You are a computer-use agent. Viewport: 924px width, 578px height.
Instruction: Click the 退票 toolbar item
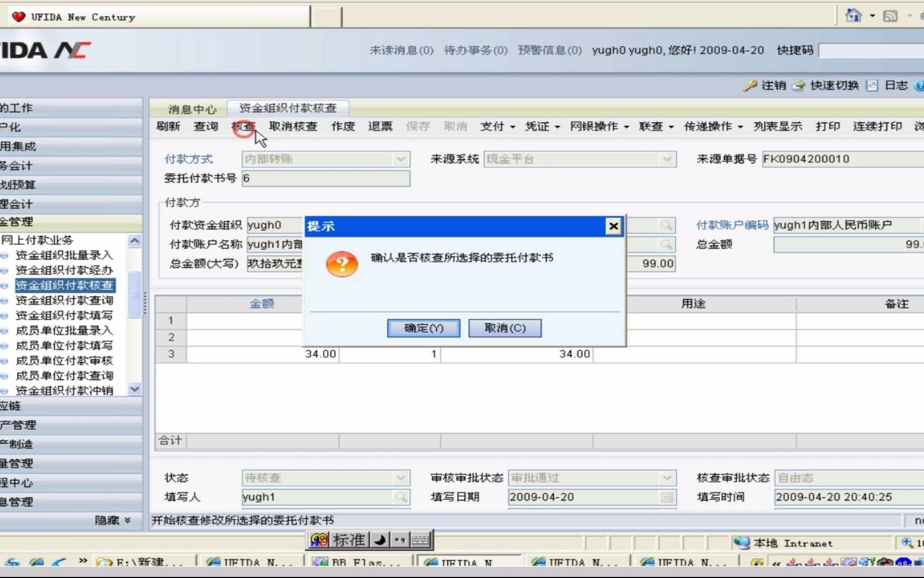coord(380,126)
